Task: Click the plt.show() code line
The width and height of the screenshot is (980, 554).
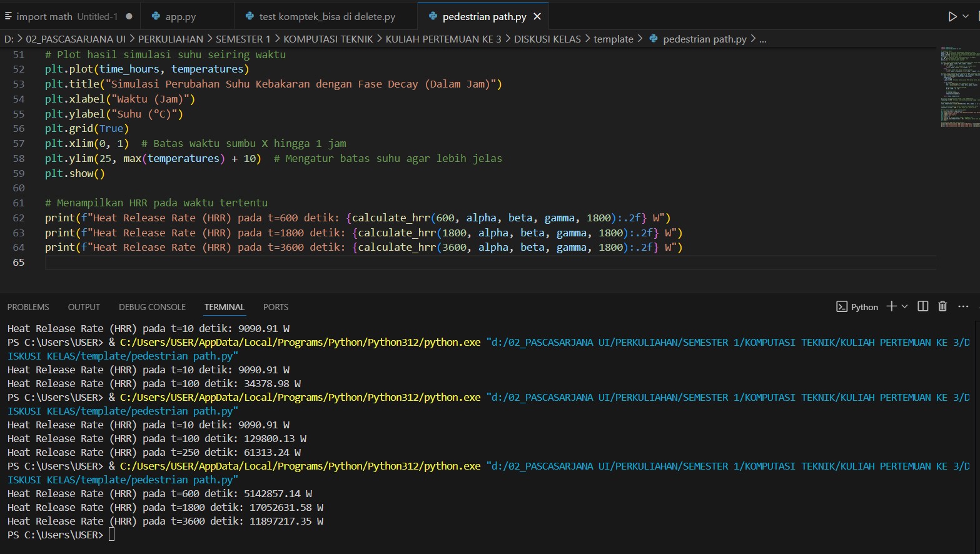Action: point(75,174)
